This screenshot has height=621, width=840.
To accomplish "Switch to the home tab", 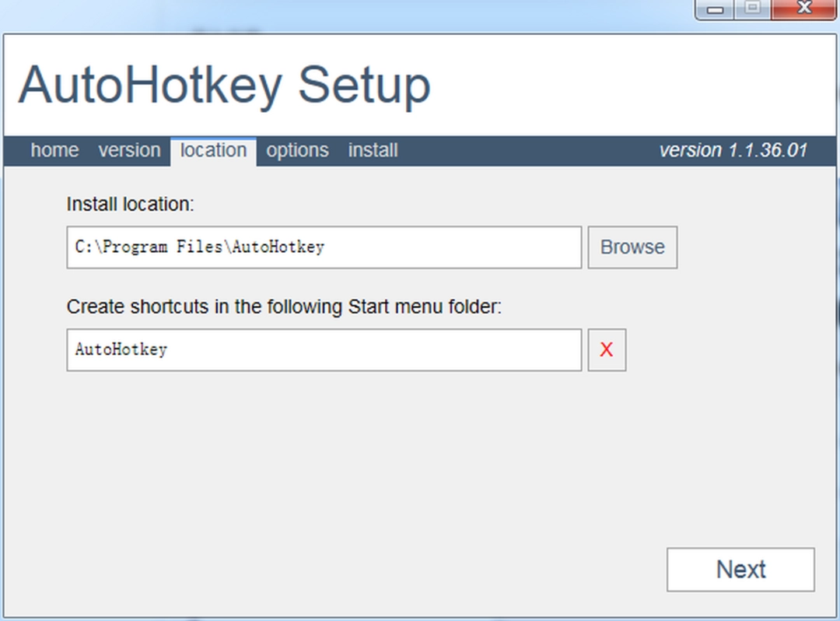I will coord(54,150).
